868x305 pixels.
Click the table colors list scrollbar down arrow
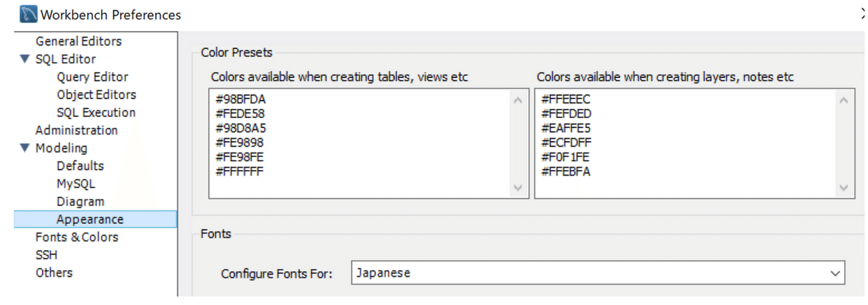517,188
